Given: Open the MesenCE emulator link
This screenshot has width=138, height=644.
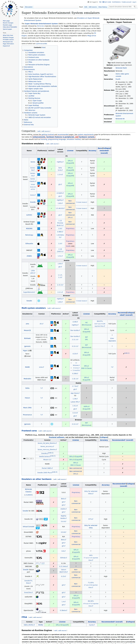Looking at the screenshot, I should click(27, 330).
